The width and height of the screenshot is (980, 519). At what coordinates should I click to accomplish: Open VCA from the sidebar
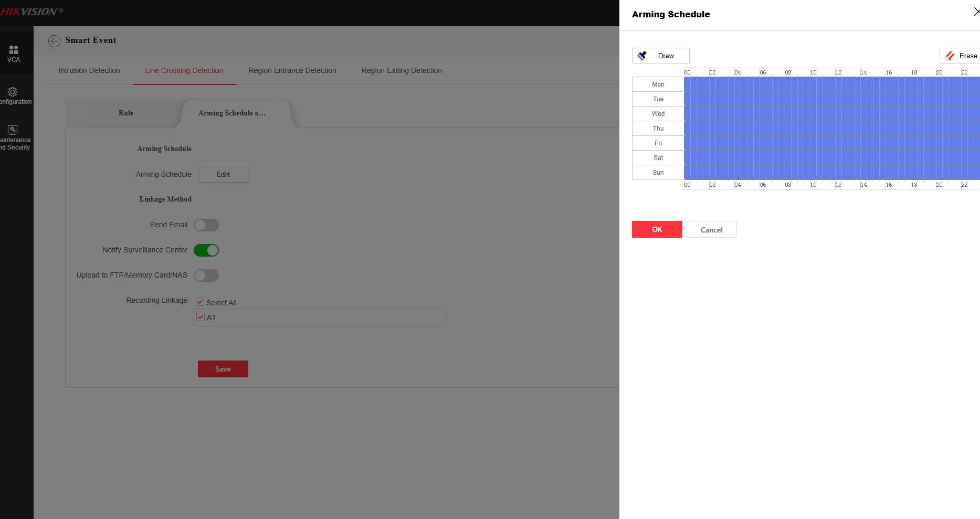click(14, 53)
